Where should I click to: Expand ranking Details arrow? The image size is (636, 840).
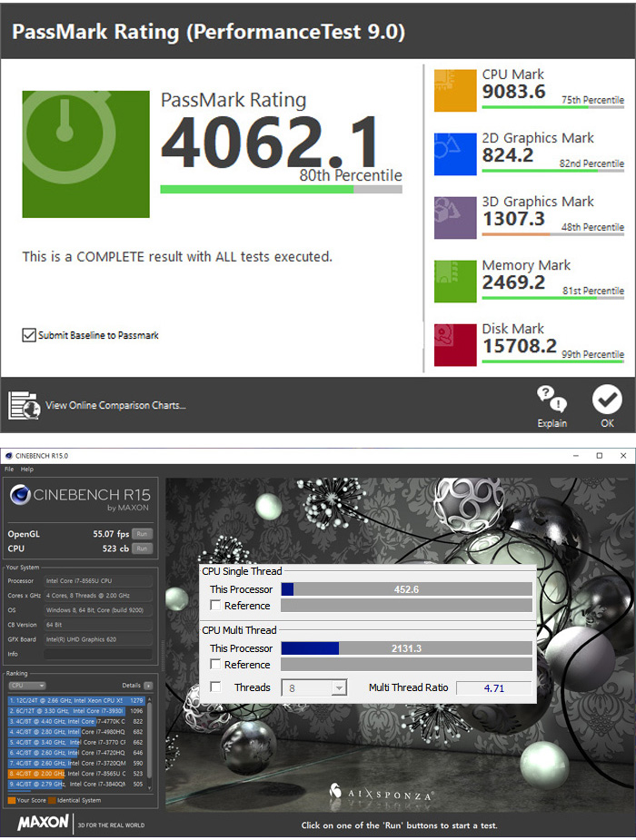pos(148,686)
